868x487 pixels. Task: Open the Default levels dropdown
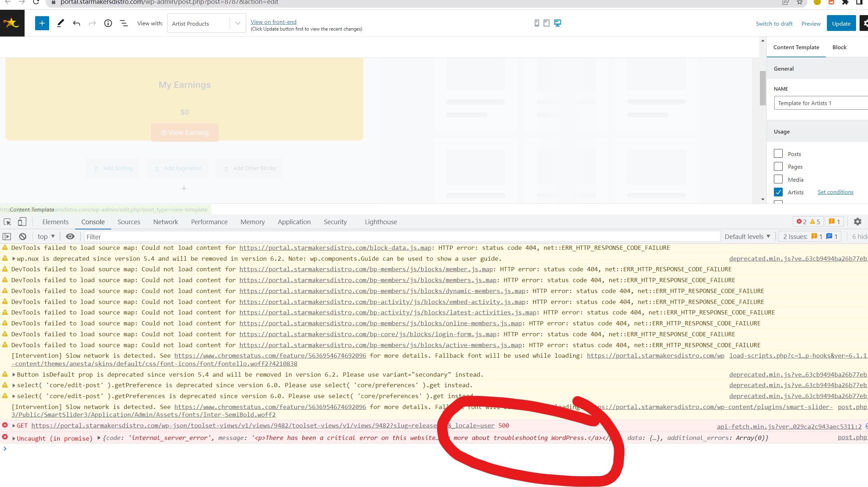click(x=747, y=236)
